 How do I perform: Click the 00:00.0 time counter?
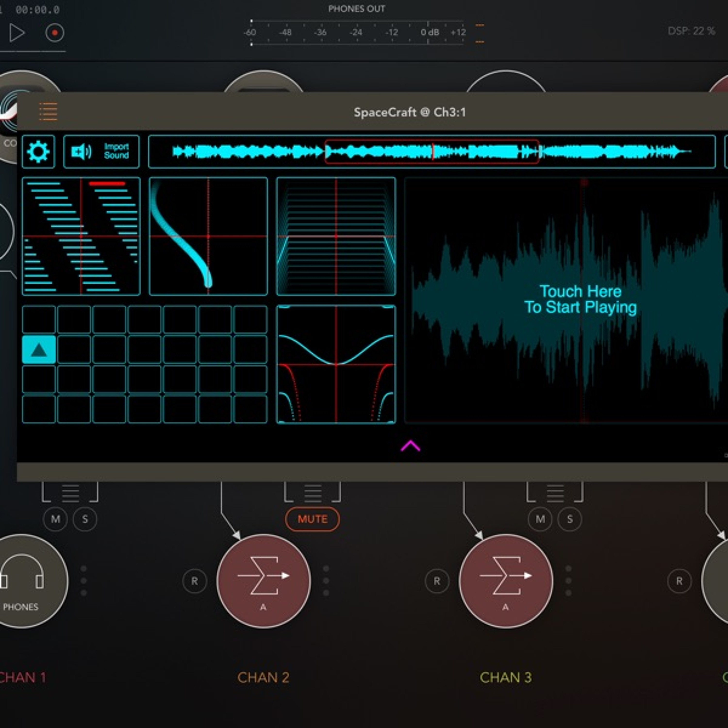(x=37, y=10)
